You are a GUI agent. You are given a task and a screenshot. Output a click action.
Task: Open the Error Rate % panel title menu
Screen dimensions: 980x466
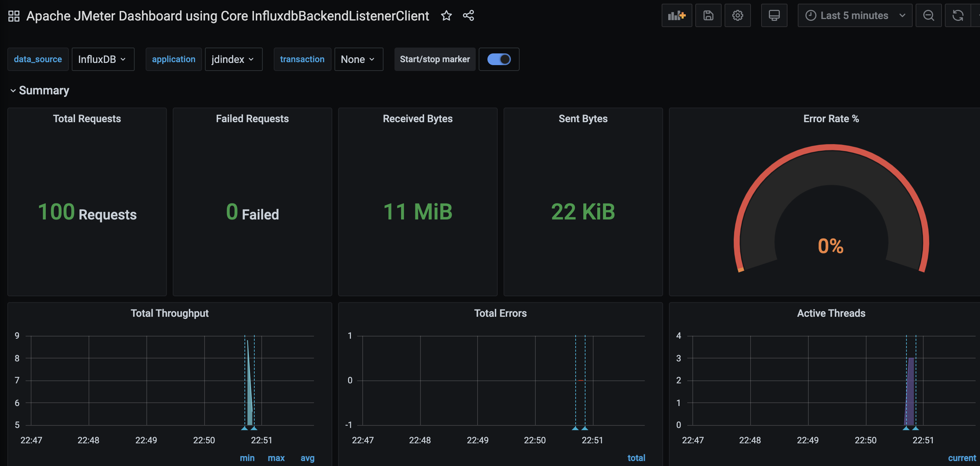click(831, 119)
